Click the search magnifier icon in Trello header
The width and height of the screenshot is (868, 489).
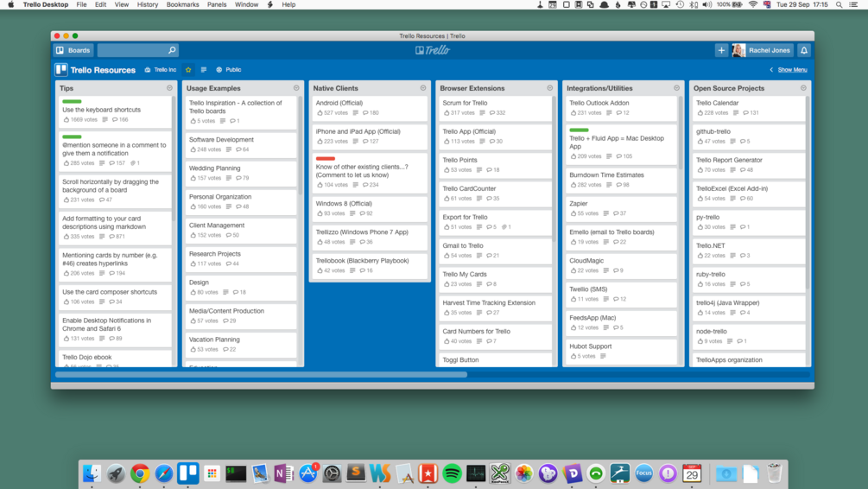[172, 50]
